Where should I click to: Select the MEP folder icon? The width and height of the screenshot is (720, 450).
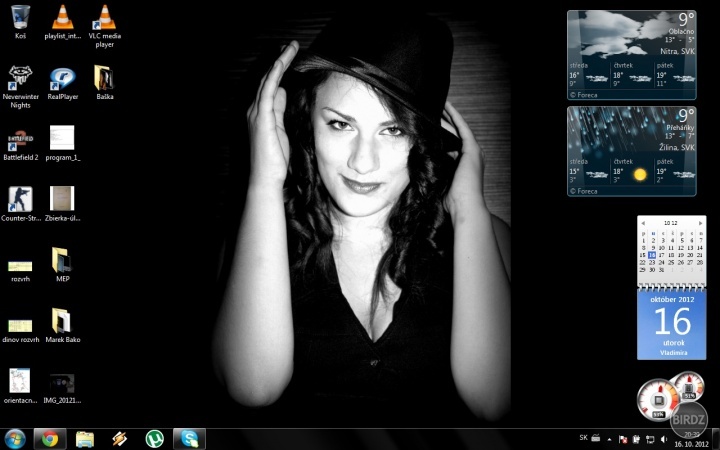tap(62, 264)
